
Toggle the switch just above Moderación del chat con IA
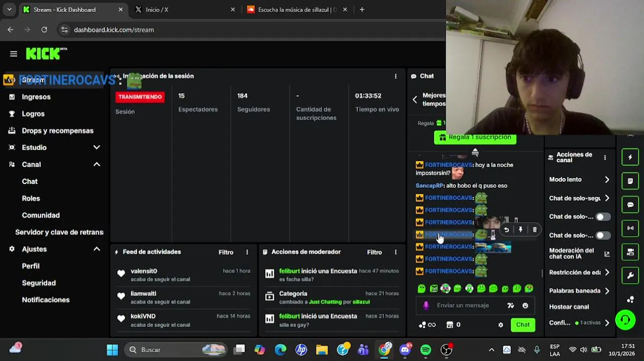(602, 235)
